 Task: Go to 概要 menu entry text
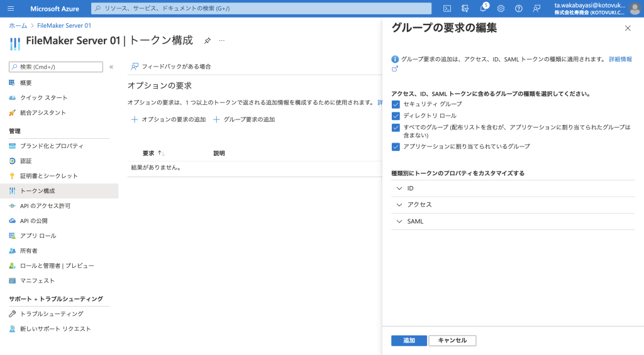click(26, 83)
